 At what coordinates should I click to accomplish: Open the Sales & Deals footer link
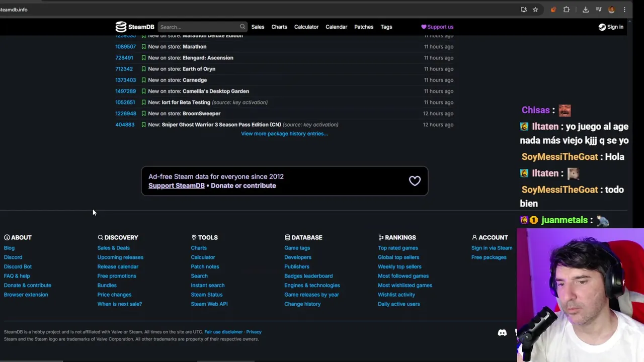(x=113, y=248)
